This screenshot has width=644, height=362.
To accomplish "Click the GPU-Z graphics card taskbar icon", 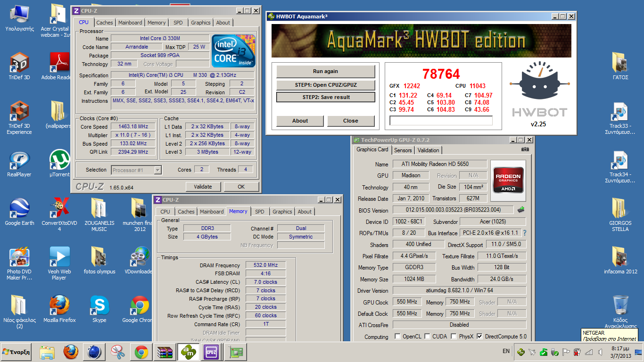I will coord(234,352).
